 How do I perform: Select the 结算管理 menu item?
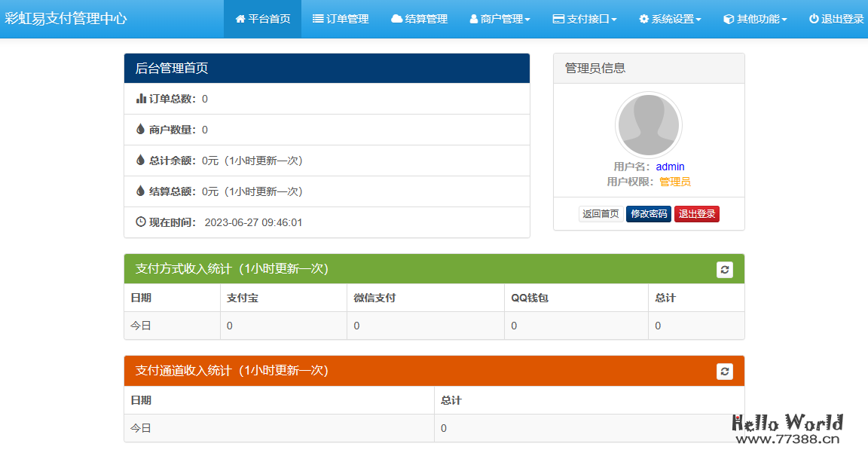point(419,19)
